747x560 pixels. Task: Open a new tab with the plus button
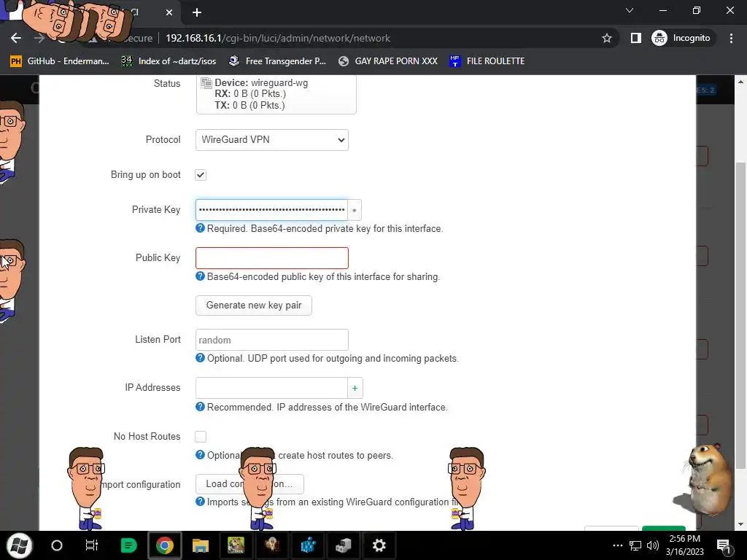tap(197, 12)
